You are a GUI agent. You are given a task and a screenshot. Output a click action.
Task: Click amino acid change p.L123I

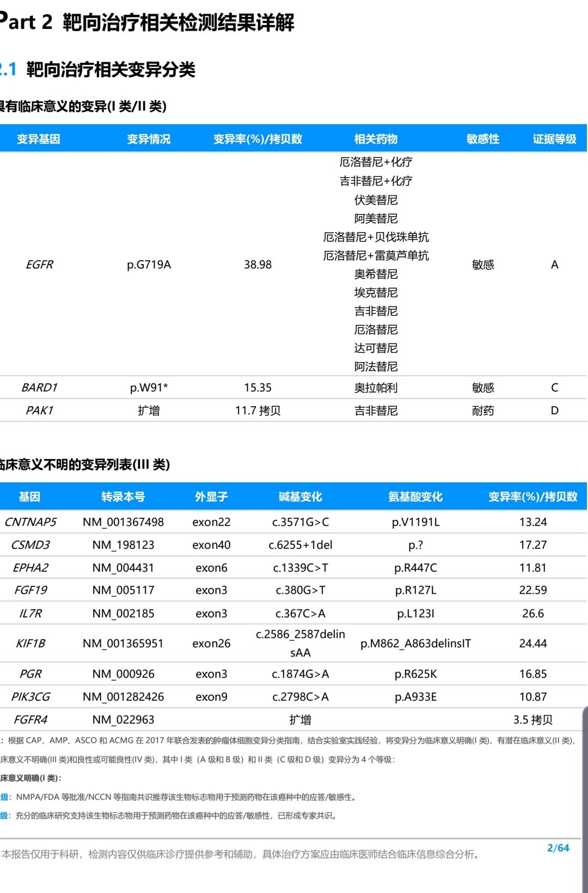coord(415,614)
